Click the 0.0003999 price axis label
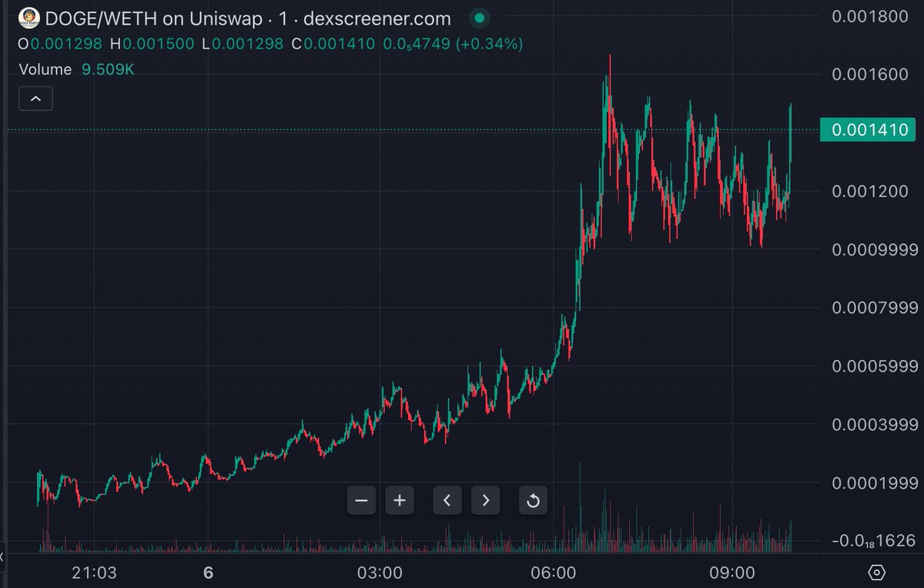This screenshot has width=924, height=588. (x=875, y=425)
